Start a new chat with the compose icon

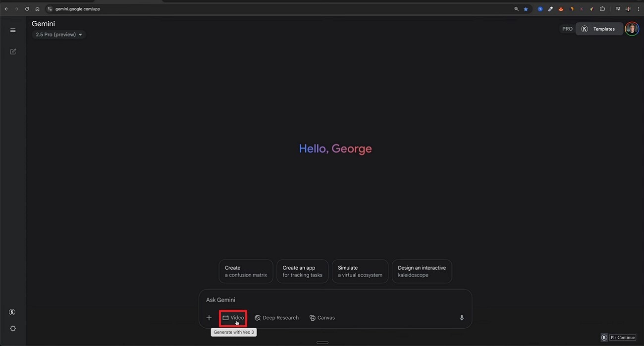13,51
